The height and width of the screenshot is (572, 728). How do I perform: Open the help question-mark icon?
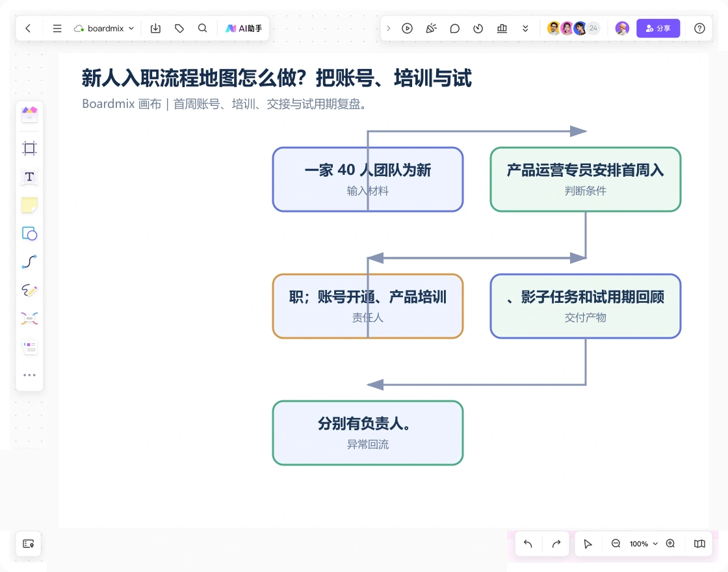tap(699, 29)
